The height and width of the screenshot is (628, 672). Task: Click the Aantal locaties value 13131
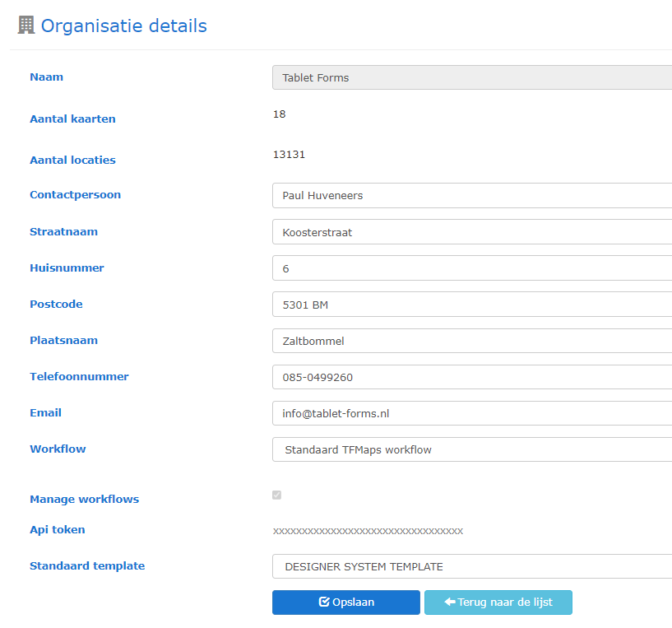(x=289, y=155)
